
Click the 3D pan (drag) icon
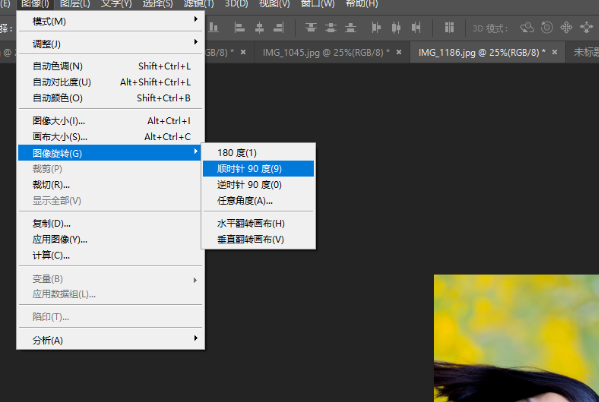pyautogui.click(x=566, y=28)
